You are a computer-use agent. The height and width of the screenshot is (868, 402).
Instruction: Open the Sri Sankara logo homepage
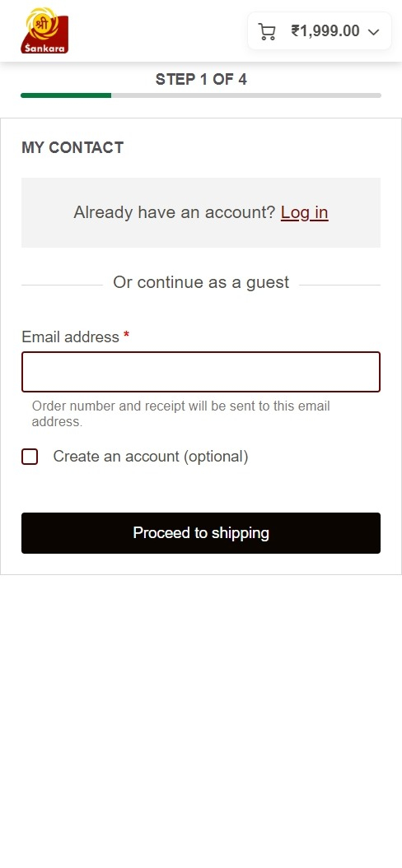pos(44,30)
